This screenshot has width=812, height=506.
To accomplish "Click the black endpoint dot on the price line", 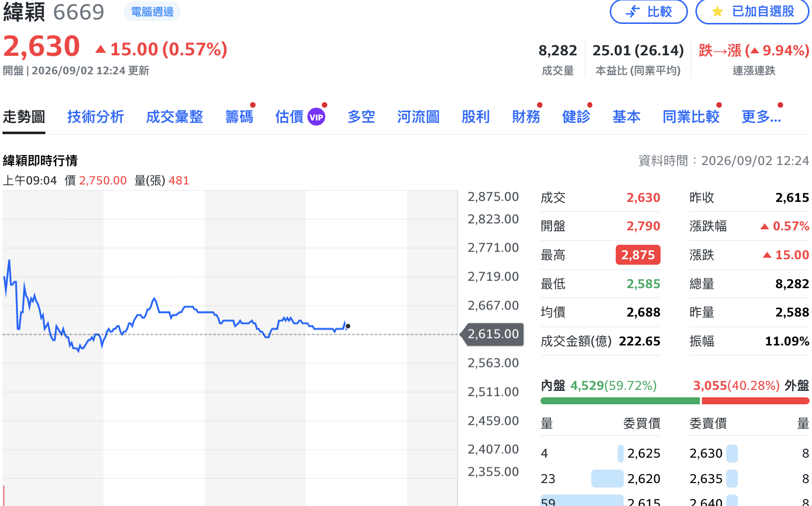I will point(348,326).
